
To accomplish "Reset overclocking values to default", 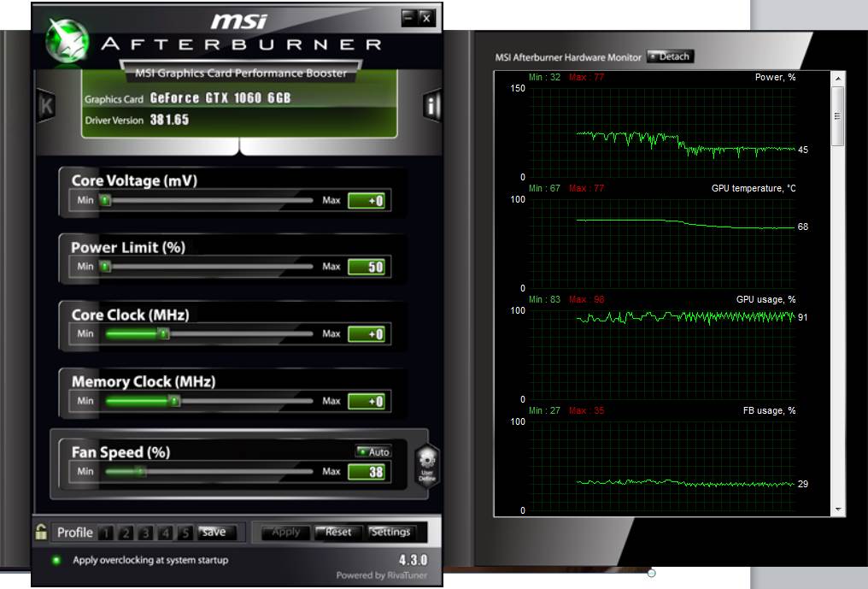I will coord(337,532).
